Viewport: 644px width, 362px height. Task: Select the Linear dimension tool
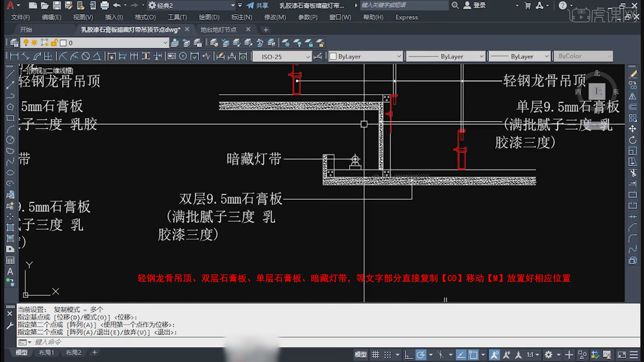pyautogui.click(x=14, y=56)
